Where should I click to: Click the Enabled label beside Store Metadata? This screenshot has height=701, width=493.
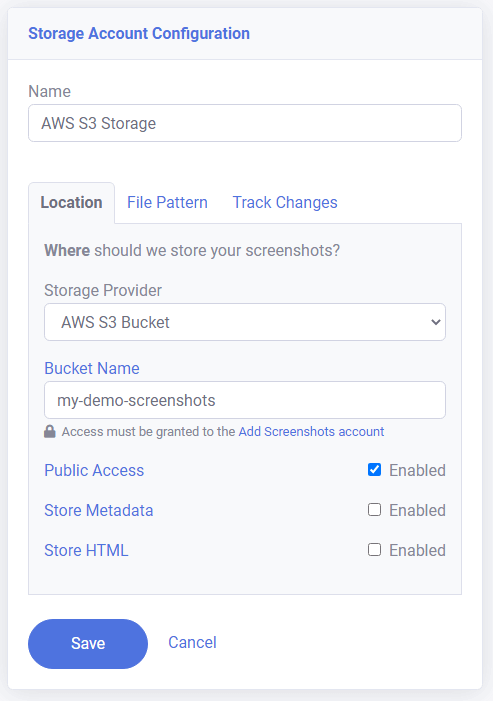(417, 510)
